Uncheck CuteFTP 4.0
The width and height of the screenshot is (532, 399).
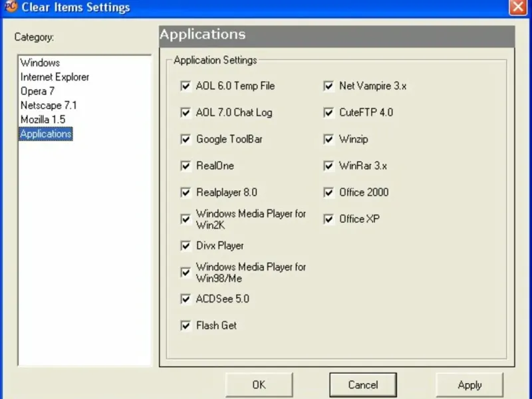pyautogui.click(x=329, y=112)
